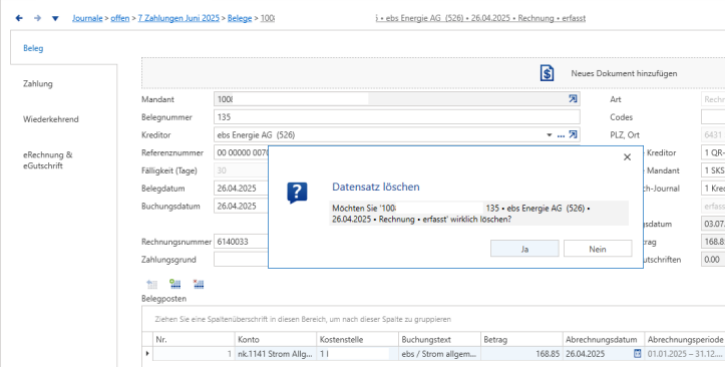Confirm deletion with the Ja button

click(x=525, y=249)
